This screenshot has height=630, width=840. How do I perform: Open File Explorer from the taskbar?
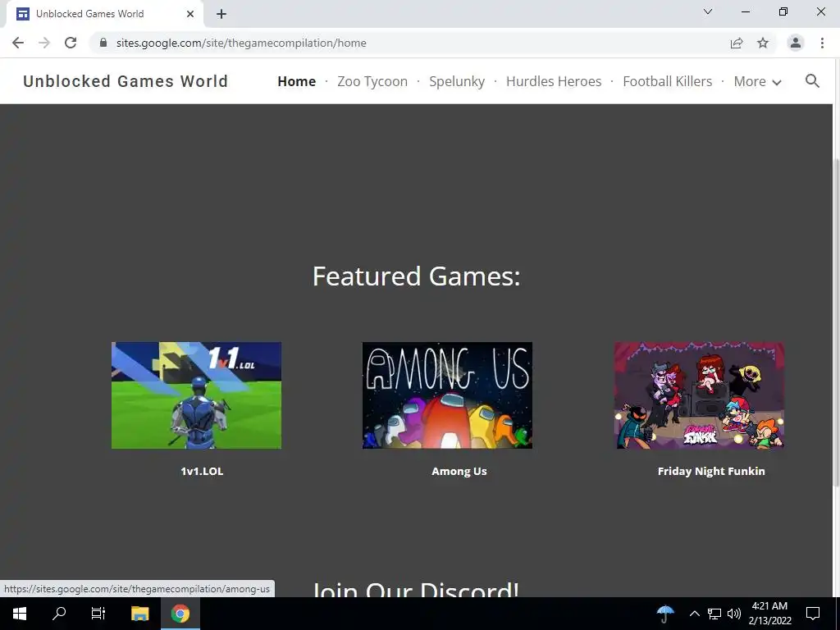139,614
